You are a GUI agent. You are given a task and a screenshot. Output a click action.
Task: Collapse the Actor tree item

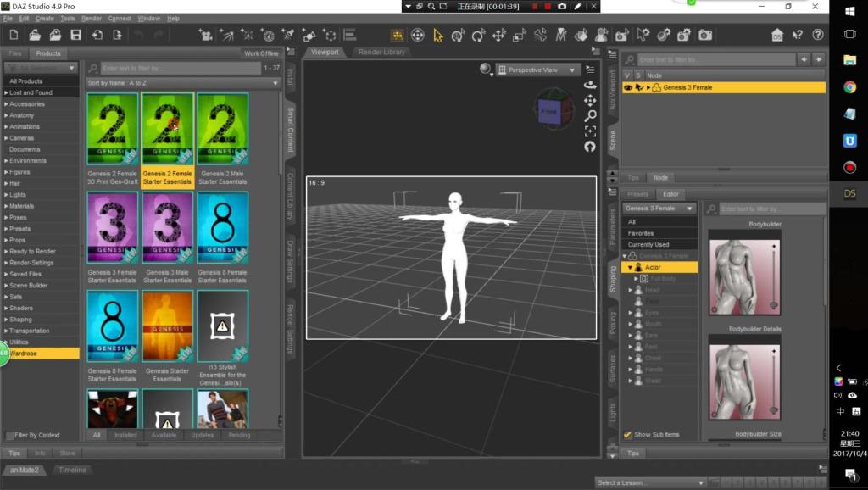pyautogui.click(x=630, y=267)
